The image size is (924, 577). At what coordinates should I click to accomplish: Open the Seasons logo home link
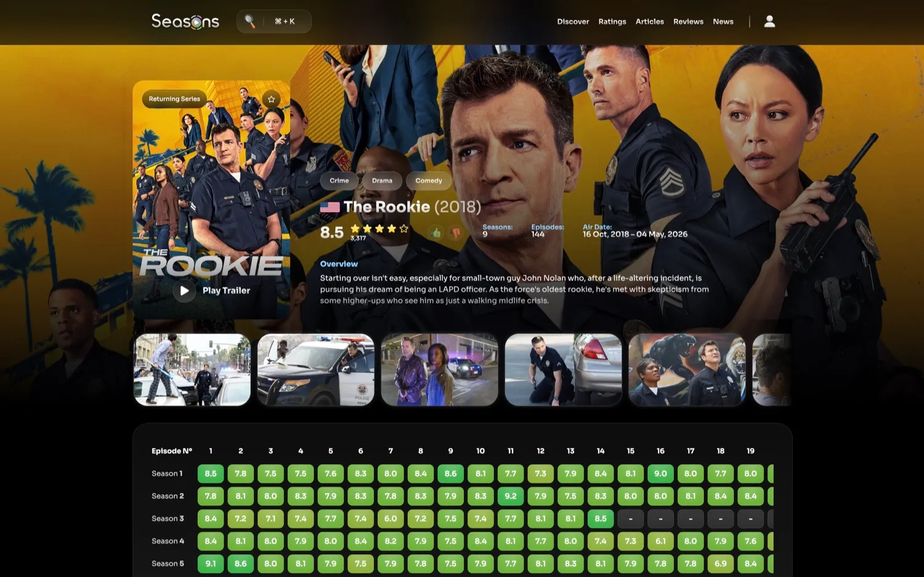click(185, 22)
